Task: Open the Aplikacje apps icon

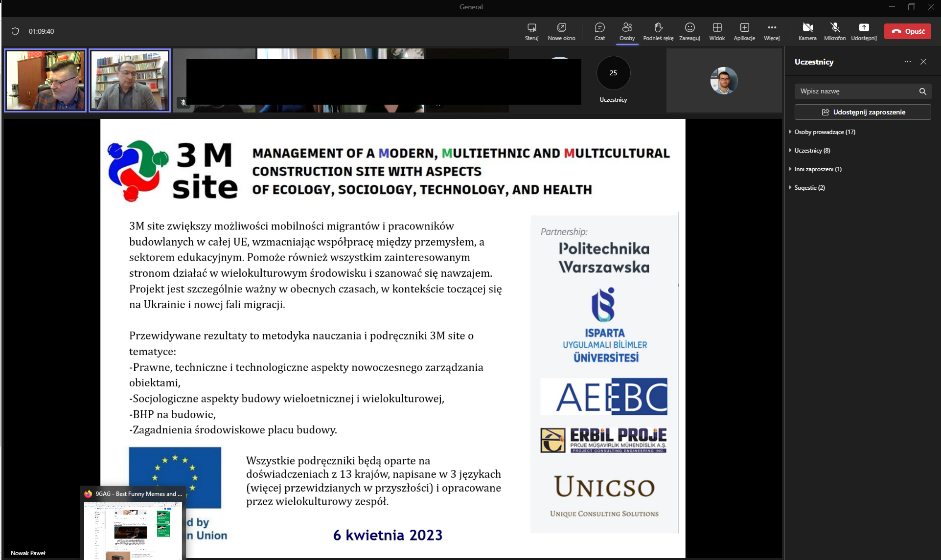Action: 744,31
